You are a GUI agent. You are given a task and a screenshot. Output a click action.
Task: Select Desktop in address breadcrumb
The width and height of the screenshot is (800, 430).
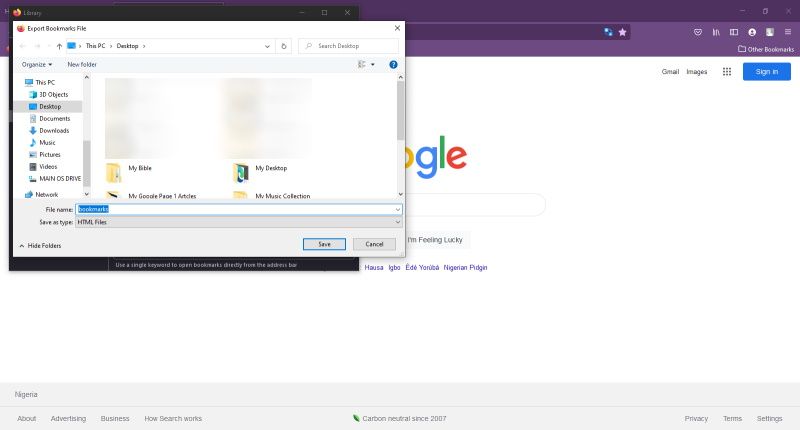click(128, 46)
